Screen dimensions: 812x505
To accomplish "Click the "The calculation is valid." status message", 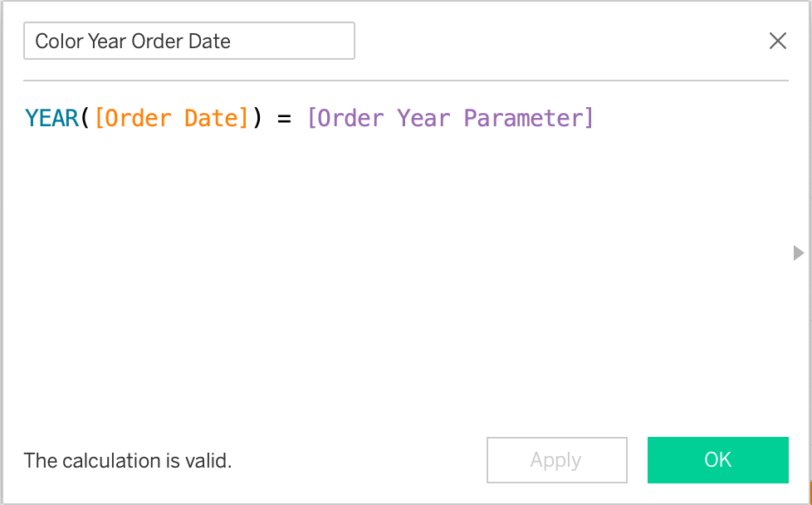I will click(128, 460).
